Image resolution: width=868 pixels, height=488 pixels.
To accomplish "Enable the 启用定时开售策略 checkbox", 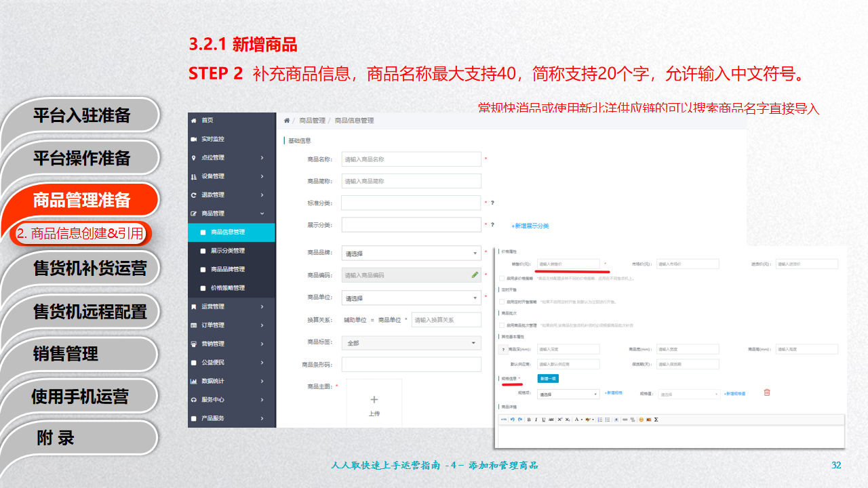I will 501,302.
